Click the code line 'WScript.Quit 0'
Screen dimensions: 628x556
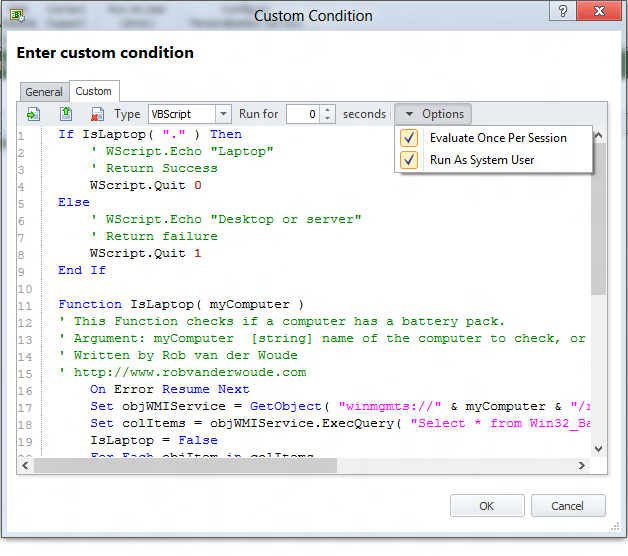[x=145, y=185]
